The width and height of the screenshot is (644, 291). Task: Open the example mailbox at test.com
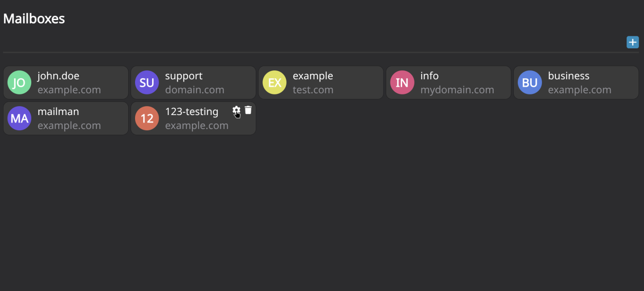coord(321,82)
